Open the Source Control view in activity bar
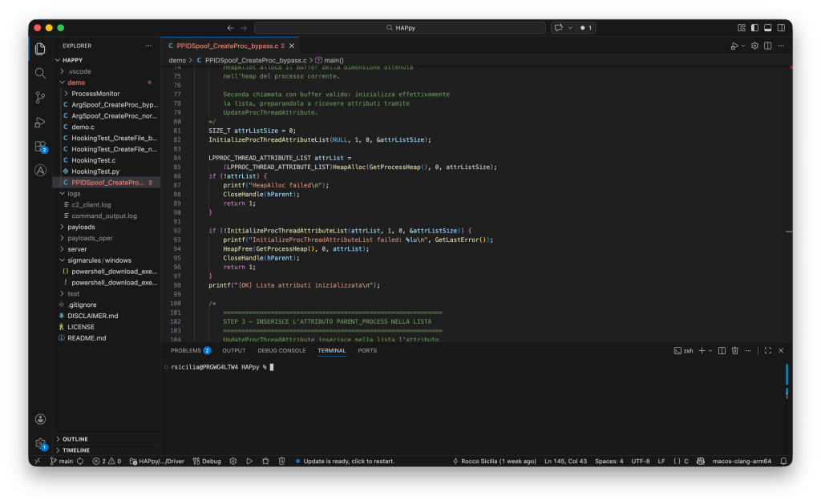821x504 pixels. 40,97
